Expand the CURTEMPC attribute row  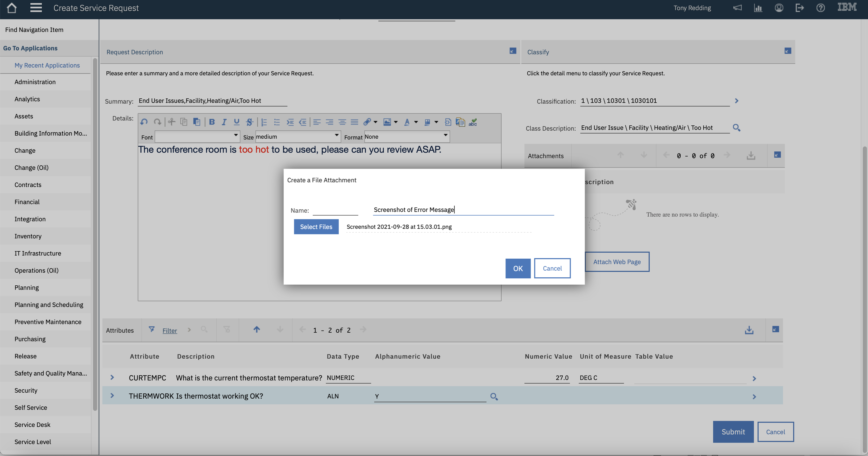pos(112,378)
